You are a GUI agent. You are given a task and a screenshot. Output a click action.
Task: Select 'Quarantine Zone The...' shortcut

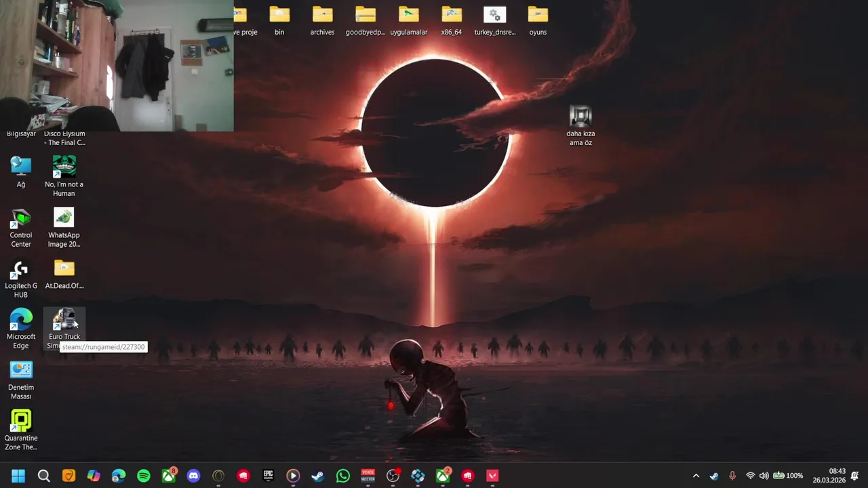click(x=21, y=431)
